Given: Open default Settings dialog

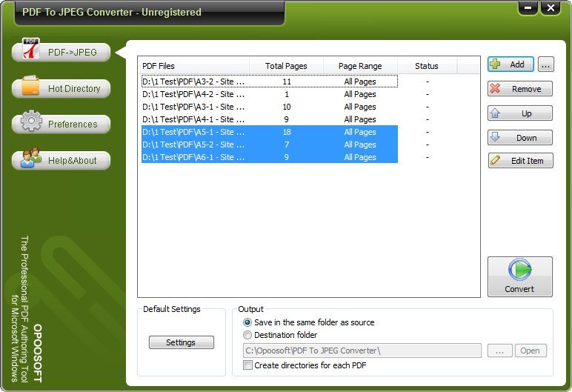Looking at the screenshot, I should [182, 342].
